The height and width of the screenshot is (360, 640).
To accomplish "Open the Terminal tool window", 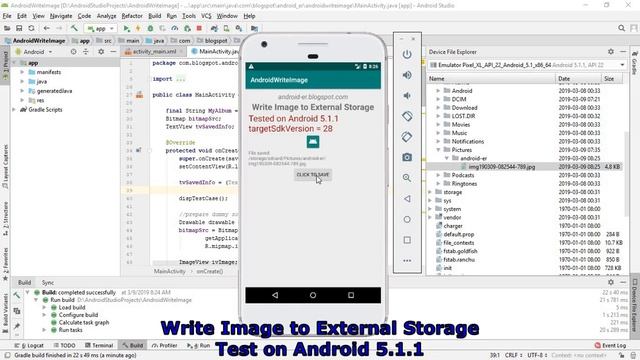I will [99, 345].
